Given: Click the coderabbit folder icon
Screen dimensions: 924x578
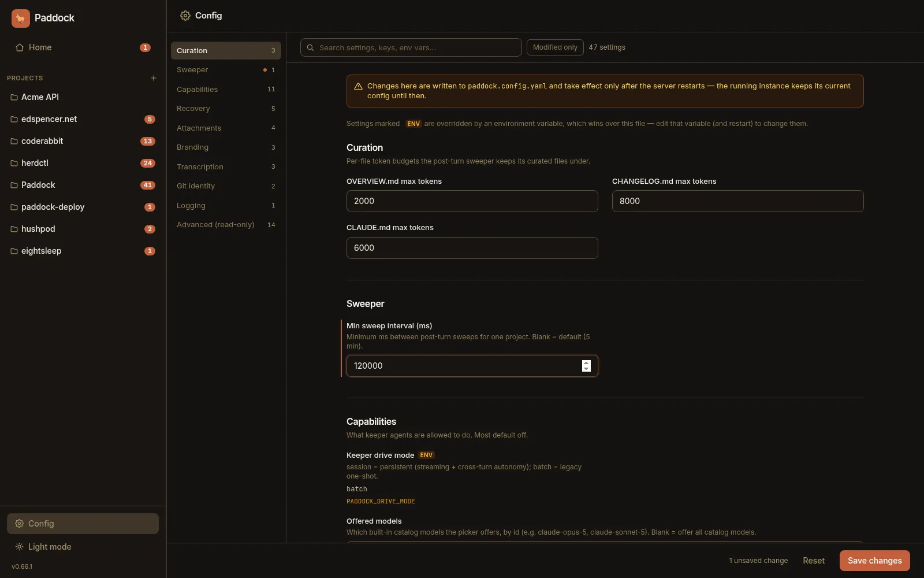Looking at the screenshot, I should pyautogui.click(x=14, y=141).
